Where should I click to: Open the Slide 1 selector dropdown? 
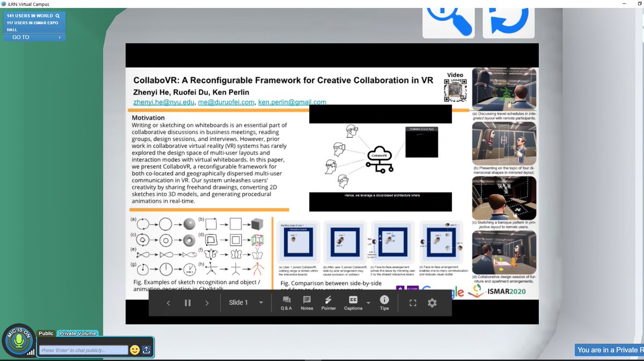coord(246,303)
